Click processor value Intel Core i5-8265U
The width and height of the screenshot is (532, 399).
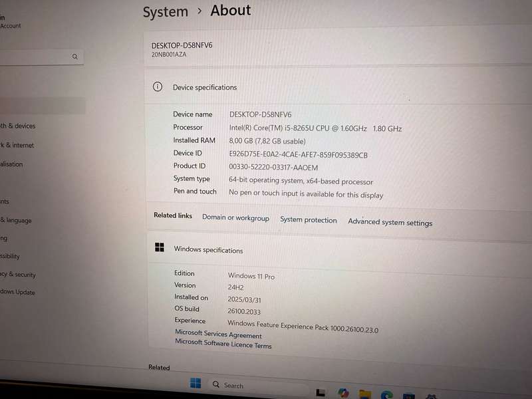tap(315, 128)
